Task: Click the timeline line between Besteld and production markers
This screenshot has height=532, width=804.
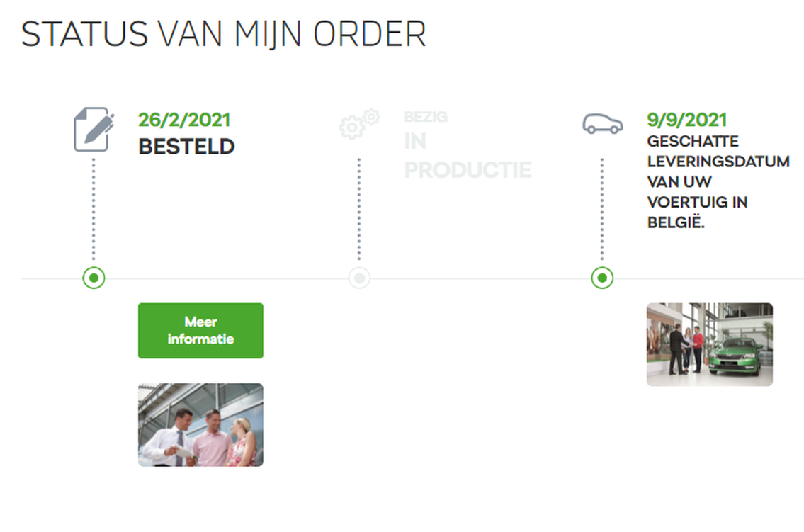Action: 227,278
